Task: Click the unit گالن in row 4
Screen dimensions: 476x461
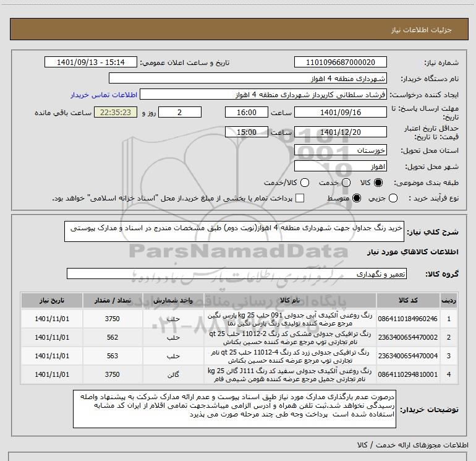Action: click(173, 375)
